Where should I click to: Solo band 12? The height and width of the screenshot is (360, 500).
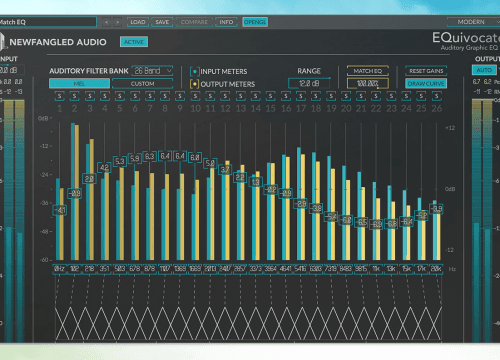[x=225, y=96]
